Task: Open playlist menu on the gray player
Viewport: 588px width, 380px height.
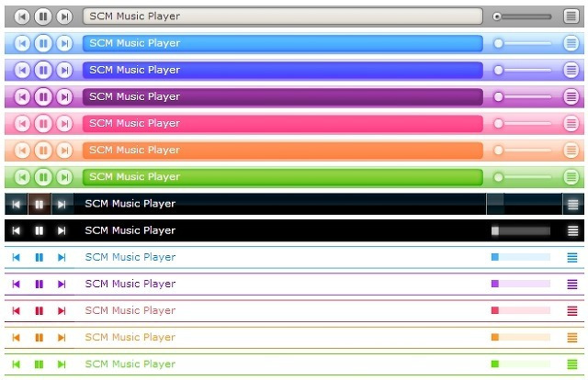Action: click(571, 17)
